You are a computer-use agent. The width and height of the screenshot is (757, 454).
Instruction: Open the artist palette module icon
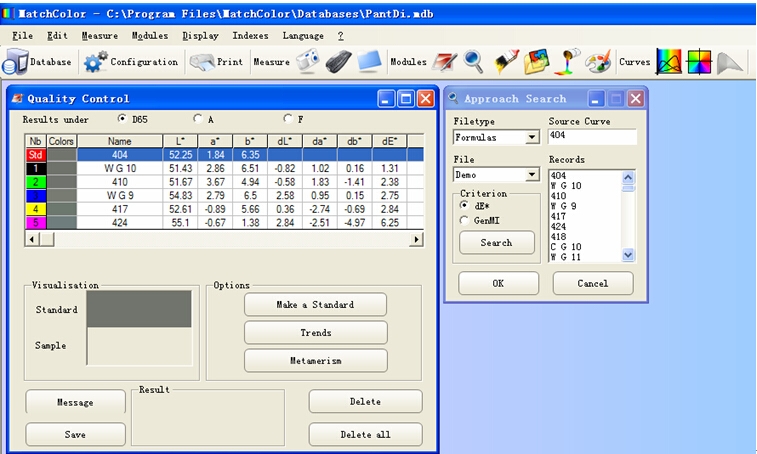coord(598,62)
